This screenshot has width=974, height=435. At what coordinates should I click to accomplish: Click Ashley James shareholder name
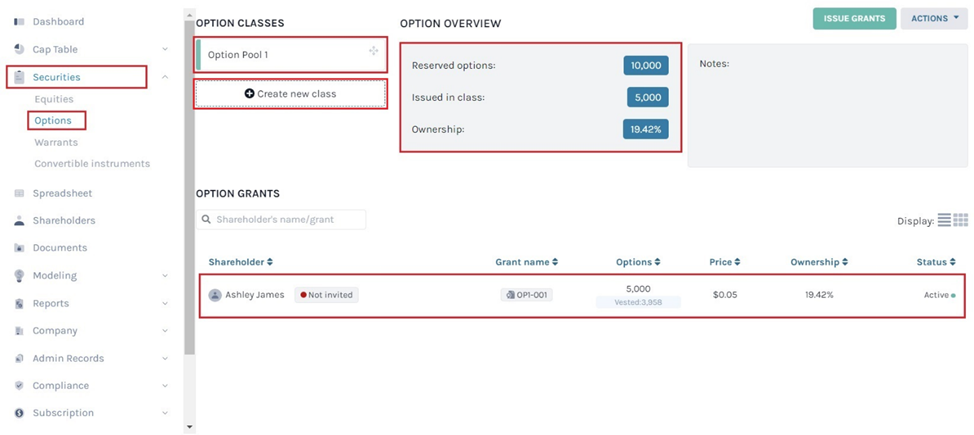pos(255,295)
